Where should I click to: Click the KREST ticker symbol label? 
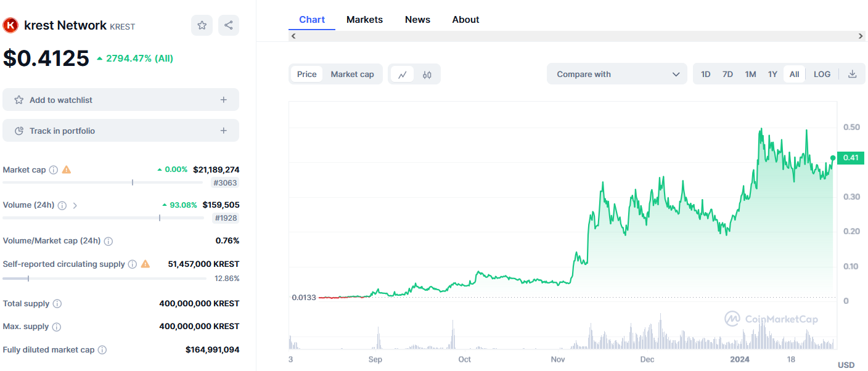122,26
